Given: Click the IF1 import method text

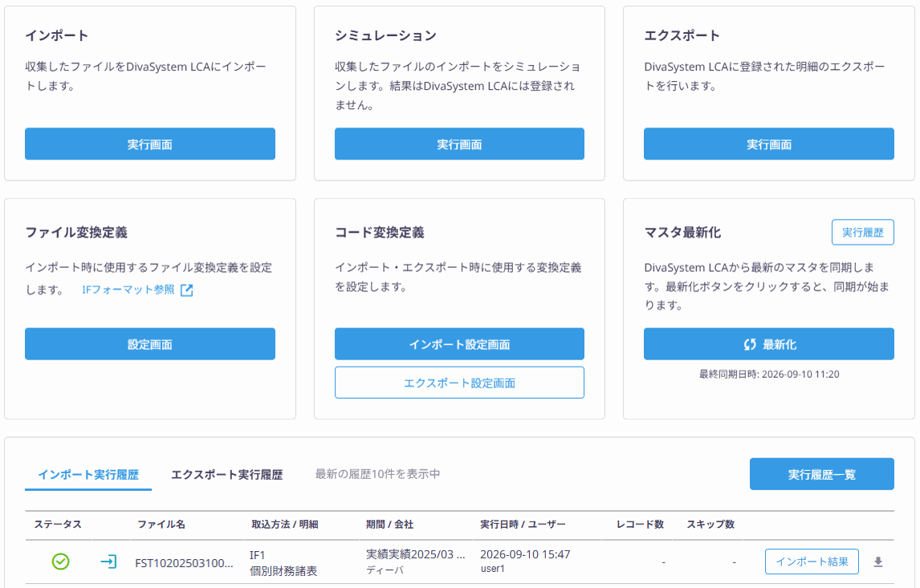Looking at the screenshot, I should 258,554.
